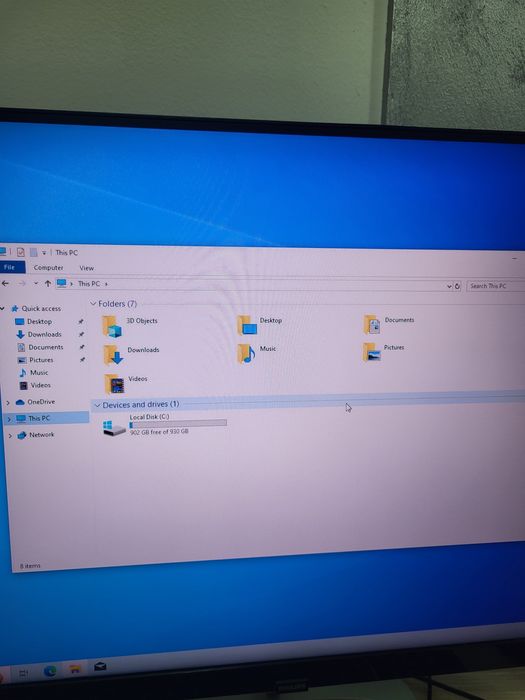Click Downloads arrow icon in sidebar
This screenshot has width=525, height=700.
21,334
